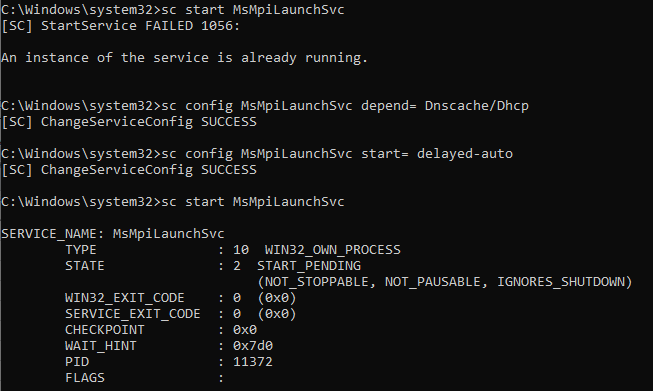The height and width of the screenshot is (391, 653).
Task: Click the PID value 11372
Action: (x=253, y=361)
